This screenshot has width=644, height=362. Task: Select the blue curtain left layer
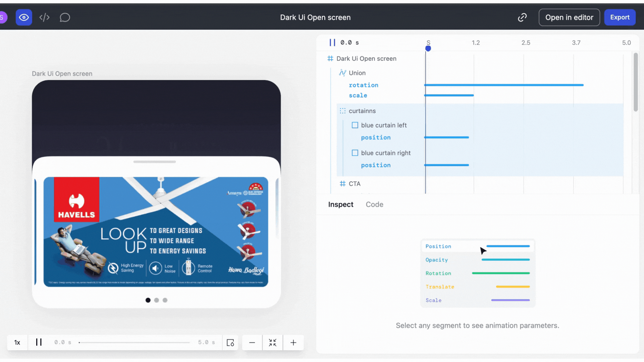pos(384,125)
